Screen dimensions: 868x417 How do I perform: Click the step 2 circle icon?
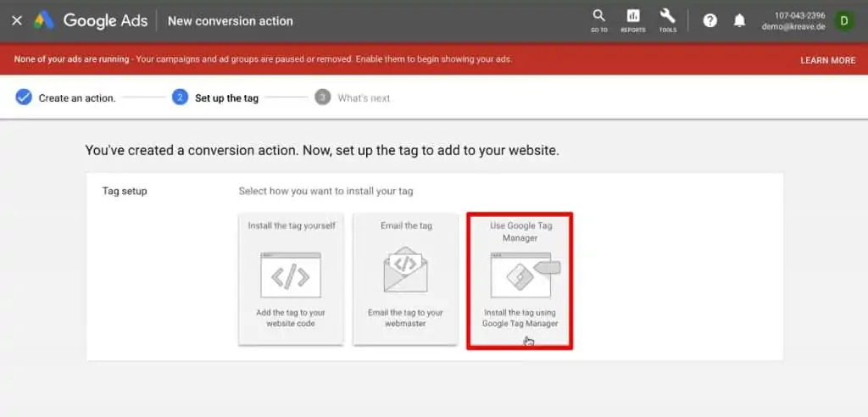click(x=180, y=97)
